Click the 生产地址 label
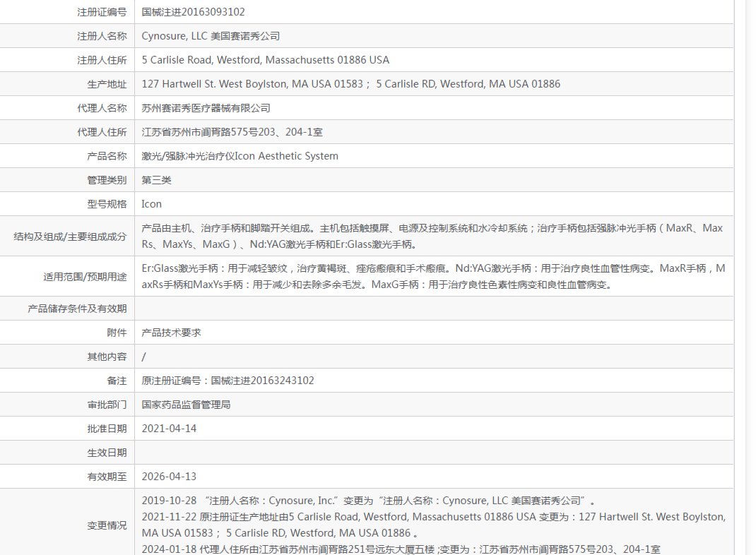Viewport: 756px width, 555px height. [x=107, y=84]
